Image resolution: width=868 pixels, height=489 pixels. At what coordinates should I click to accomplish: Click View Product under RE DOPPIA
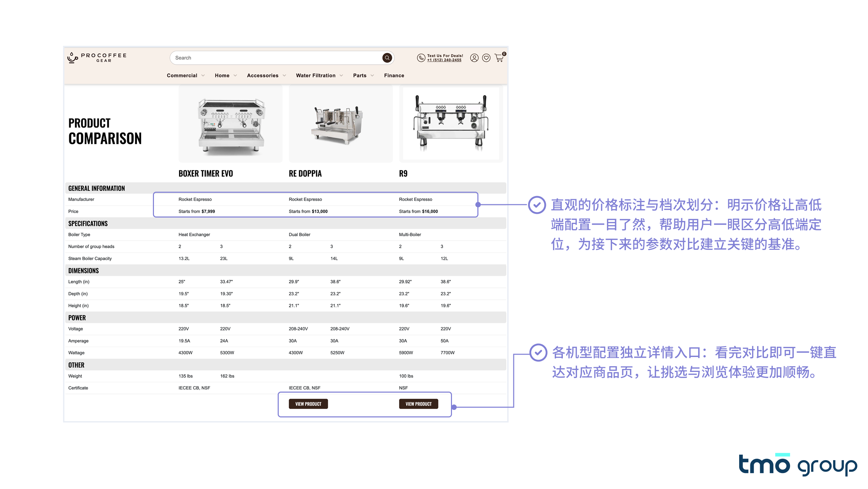click(308, 404)
